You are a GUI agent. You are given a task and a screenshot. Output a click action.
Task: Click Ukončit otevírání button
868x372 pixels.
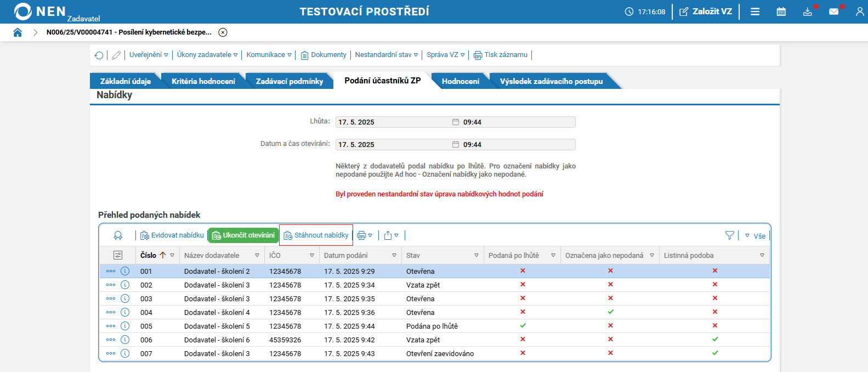click(243, 235)
